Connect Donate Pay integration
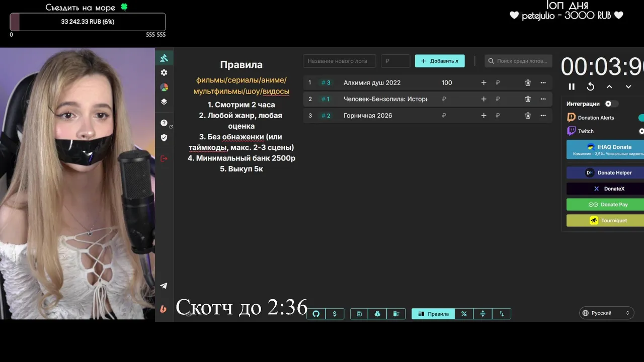The image size is (644, 362). 605,205
